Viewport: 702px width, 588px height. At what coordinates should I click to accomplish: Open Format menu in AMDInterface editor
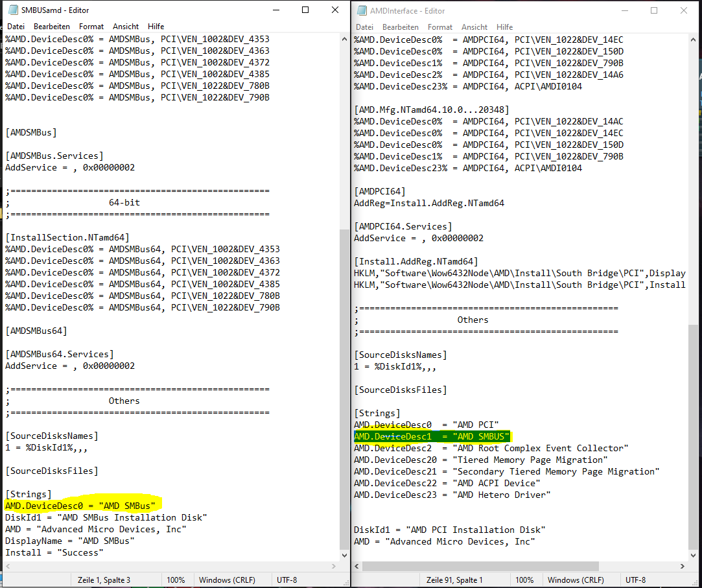439,27
